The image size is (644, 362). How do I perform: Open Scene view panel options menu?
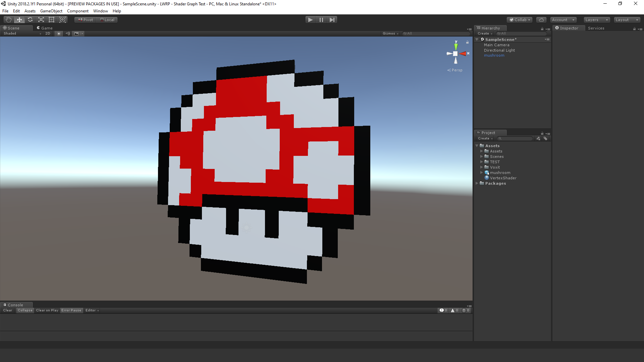[469, 29]
